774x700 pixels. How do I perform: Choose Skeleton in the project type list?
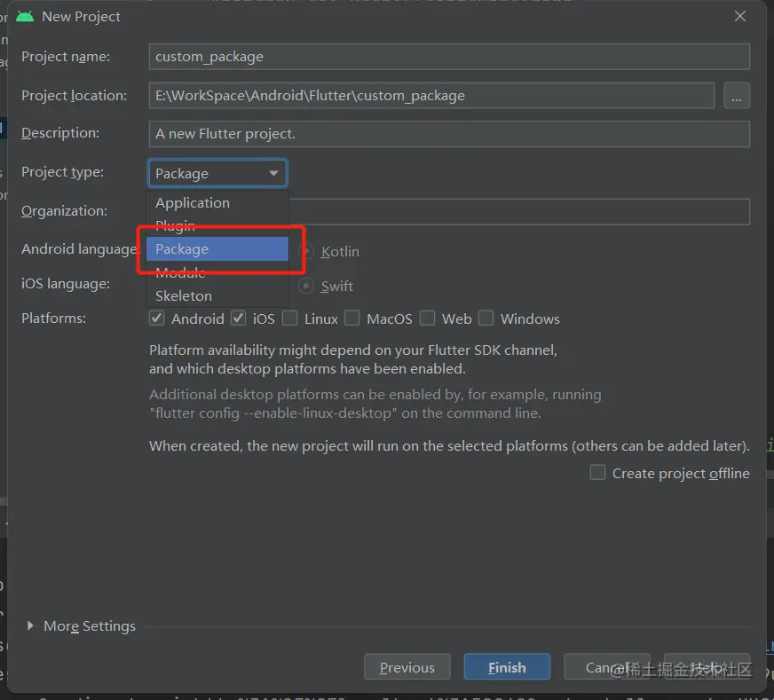coord(217,296)
